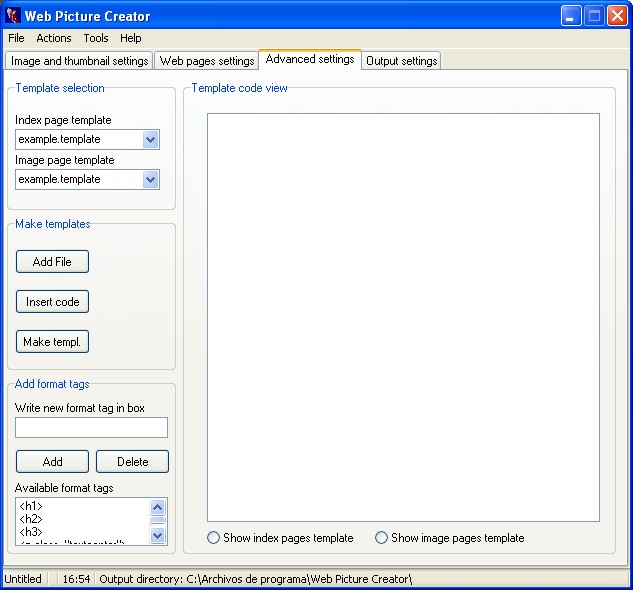Click the format tags list scroll up arrow
The width and height of the screenshot is (633, 590).
point(157,507)
